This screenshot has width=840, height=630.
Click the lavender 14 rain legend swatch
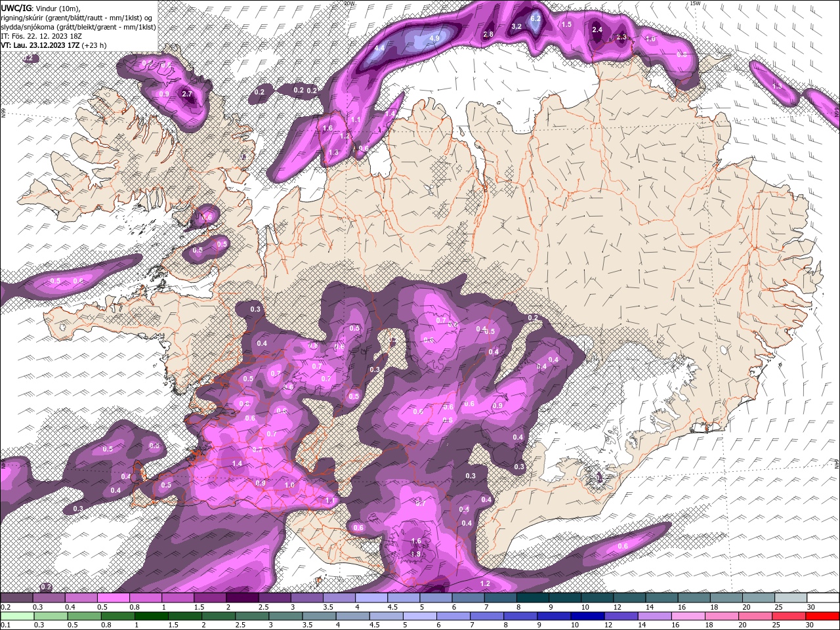click(654, 616)
